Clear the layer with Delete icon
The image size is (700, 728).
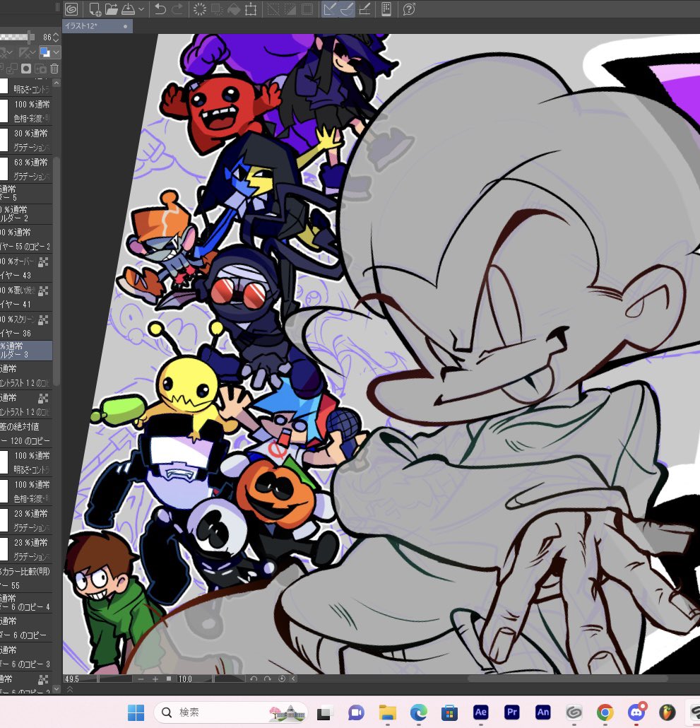pos(200,8)
